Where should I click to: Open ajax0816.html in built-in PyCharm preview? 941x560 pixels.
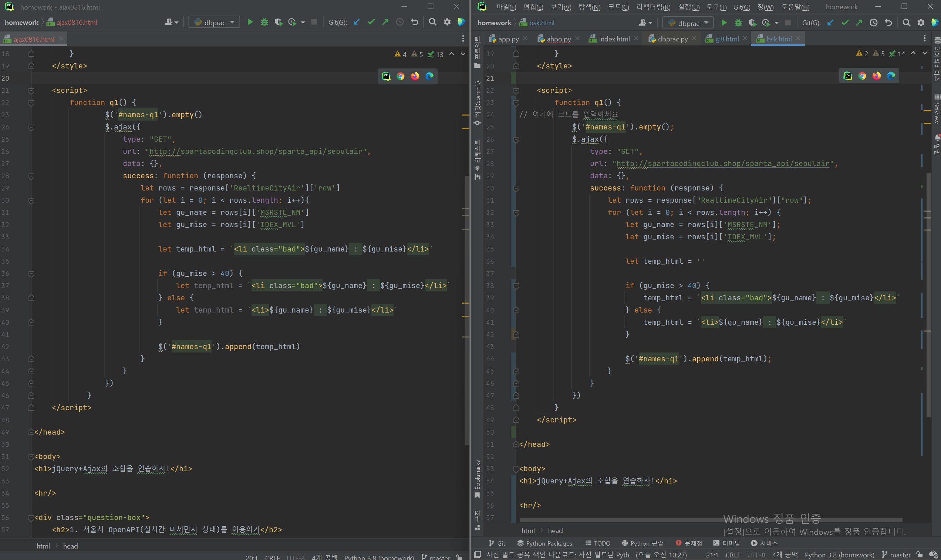386,76
